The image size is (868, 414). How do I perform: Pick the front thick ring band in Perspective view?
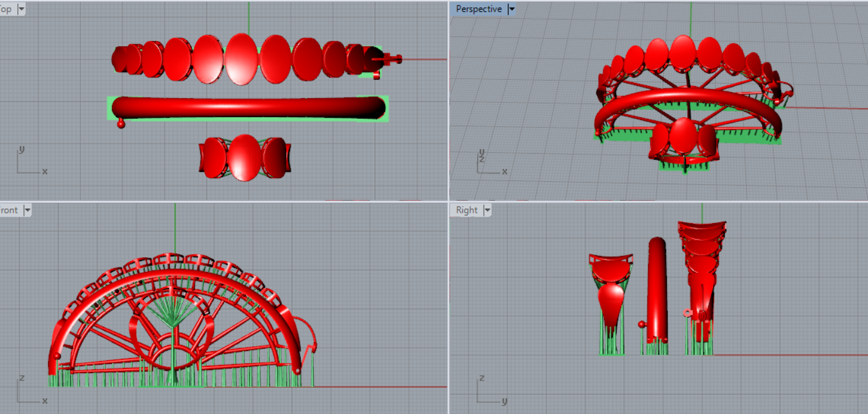(687, 99)
